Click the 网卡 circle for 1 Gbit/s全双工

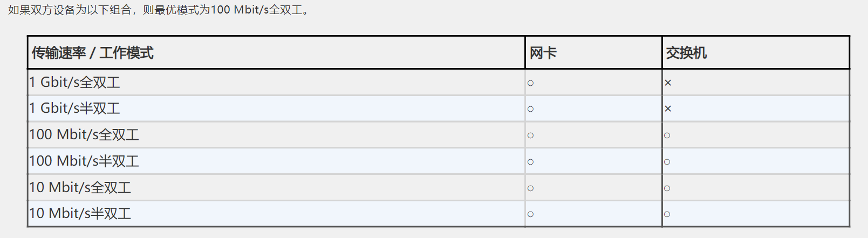click(530, 83)
